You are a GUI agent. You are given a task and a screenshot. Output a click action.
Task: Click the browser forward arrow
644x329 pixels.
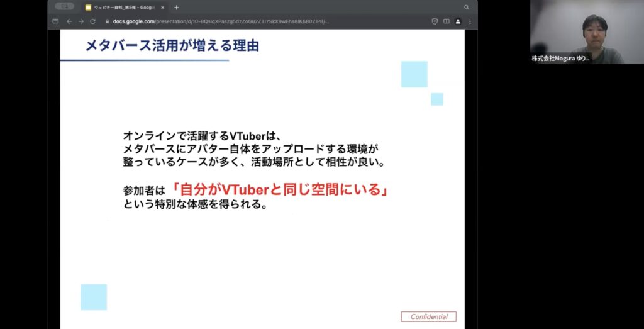(x=81, y=21)
